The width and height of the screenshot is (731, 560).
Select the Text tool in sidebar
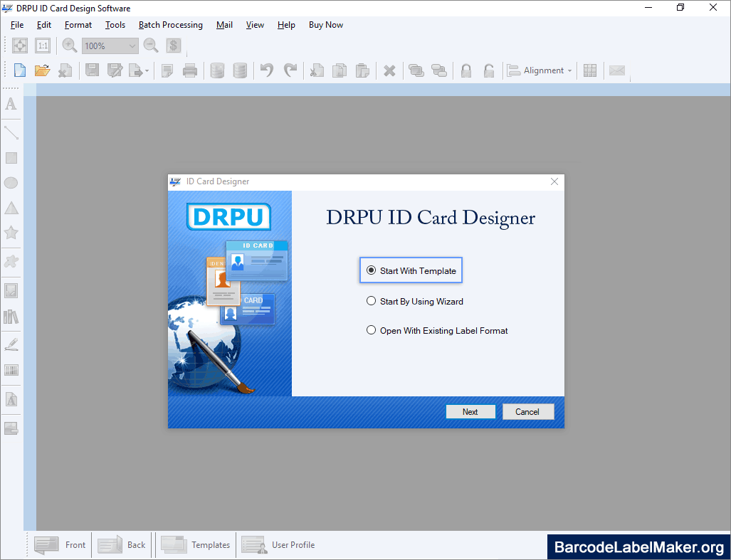(x=11, y=103)
